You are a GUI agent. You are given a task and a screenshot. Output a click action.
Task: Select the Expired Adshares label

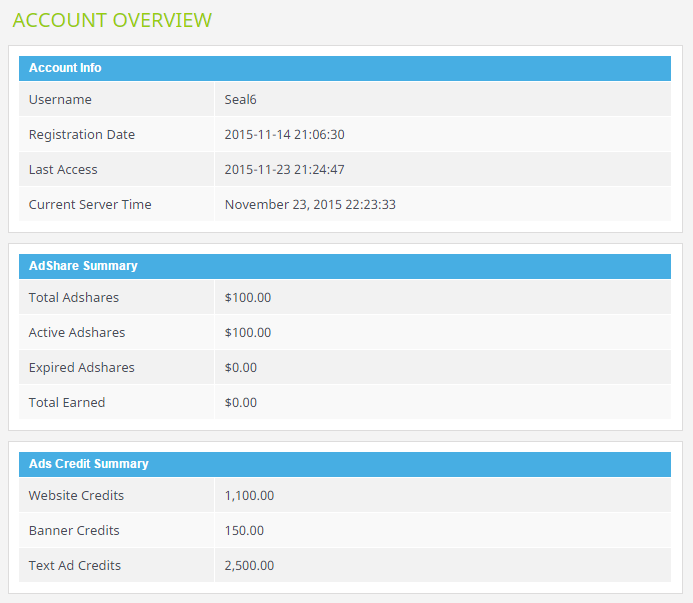tap(81, 368)
